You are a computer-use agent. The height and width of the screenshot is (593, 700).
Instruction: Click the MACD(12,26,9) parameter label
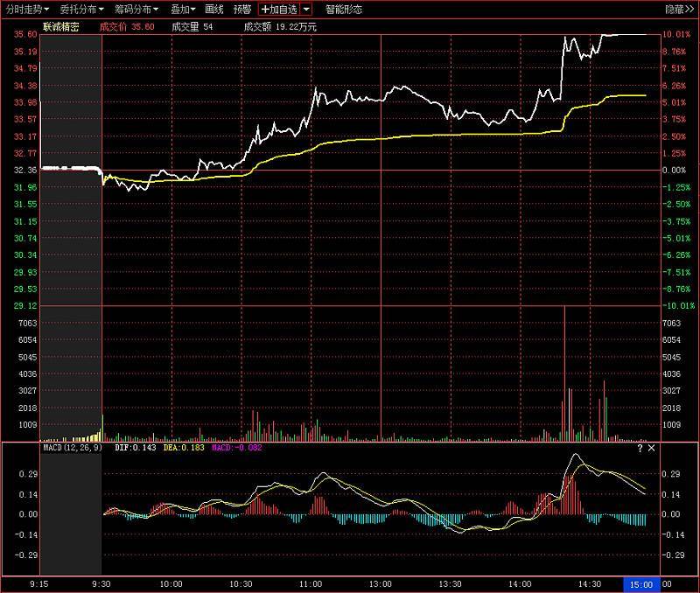click(x=73, y=447)
